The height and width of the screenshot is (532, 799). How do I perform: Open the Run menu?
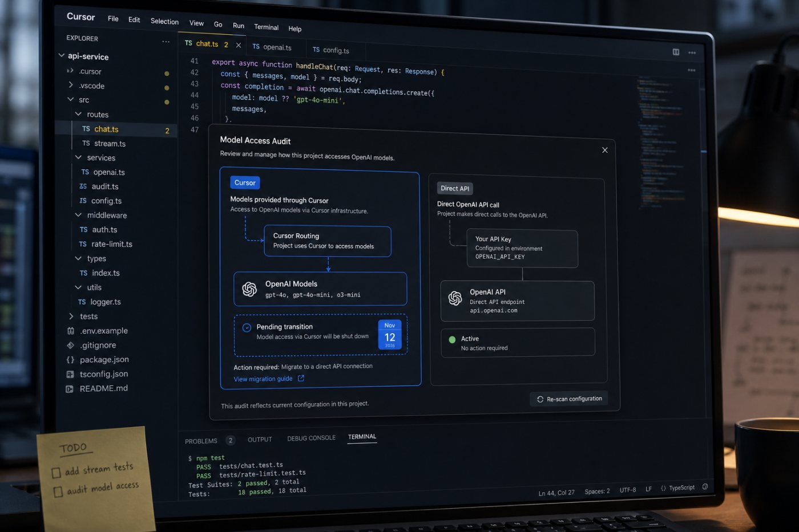(x=239, y=26)
